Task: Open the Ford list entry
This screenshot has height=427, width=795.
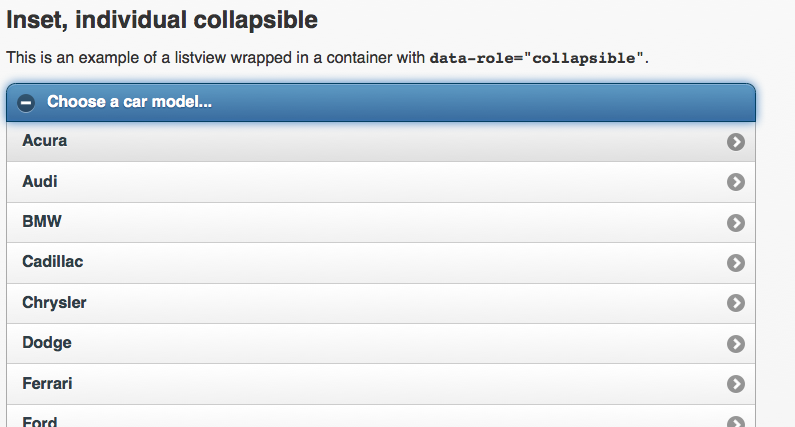Action: click(x=381, y=416)
